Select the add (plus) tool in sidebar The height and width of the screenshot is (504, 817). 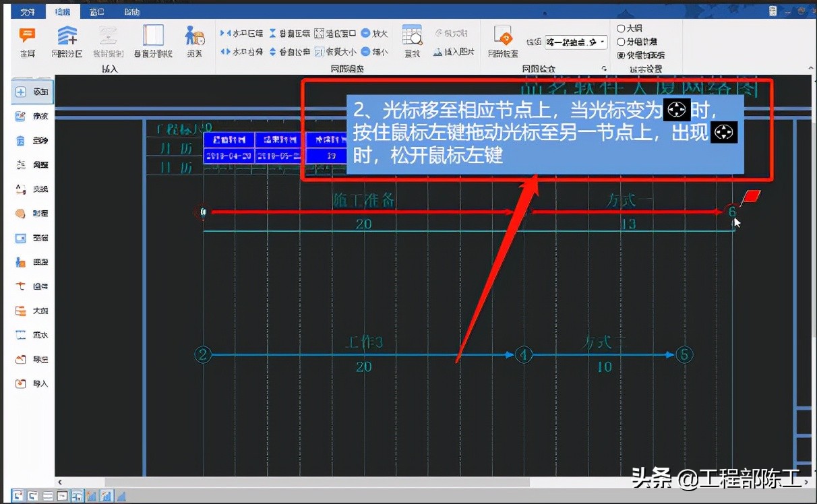point(33,92)
